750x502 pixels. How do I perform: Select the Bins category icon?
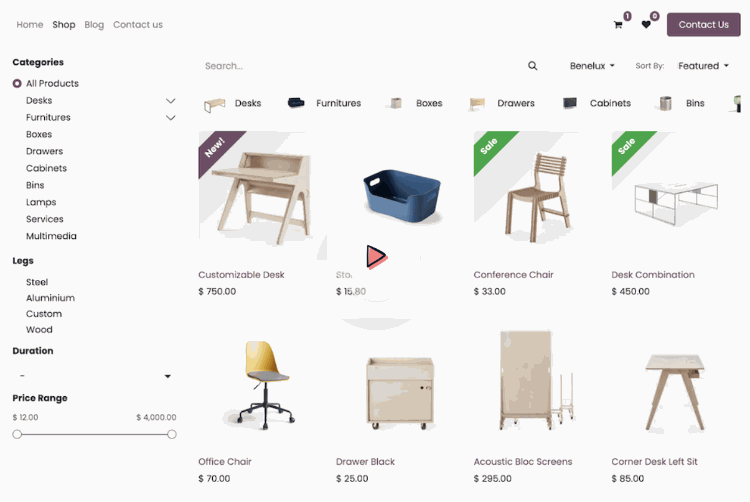(x=665, y=103)
